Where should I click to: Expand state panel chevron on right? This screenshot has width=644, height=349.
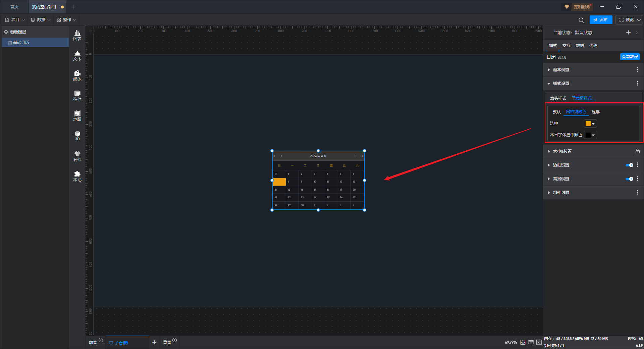click(x=637, y=33)
